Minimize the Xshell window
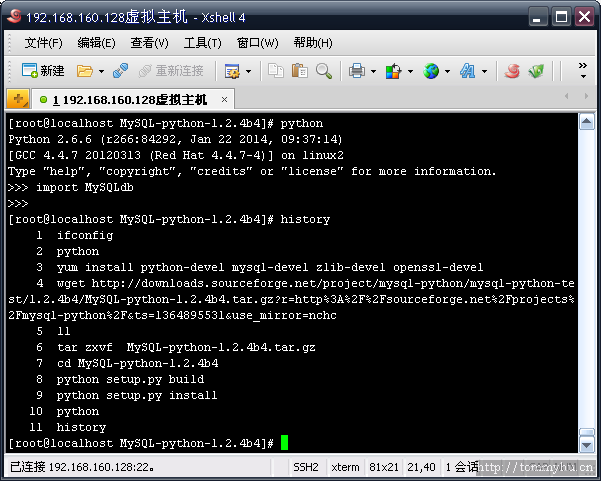Image resolution: width=601 pixels, height=481 pixels. pos(537,17)
